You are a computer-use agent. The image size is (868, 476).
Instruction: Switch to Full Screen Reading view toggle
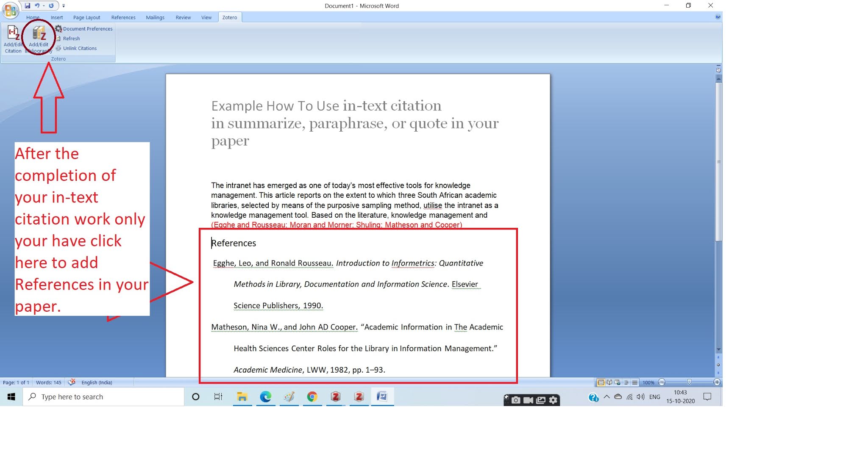pyautogui.click(x=609, y=382)
